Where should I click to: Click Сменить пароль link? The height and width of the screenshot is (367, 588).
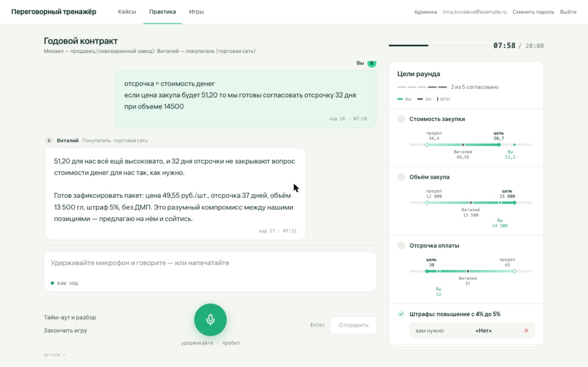(x=533, y=12)
